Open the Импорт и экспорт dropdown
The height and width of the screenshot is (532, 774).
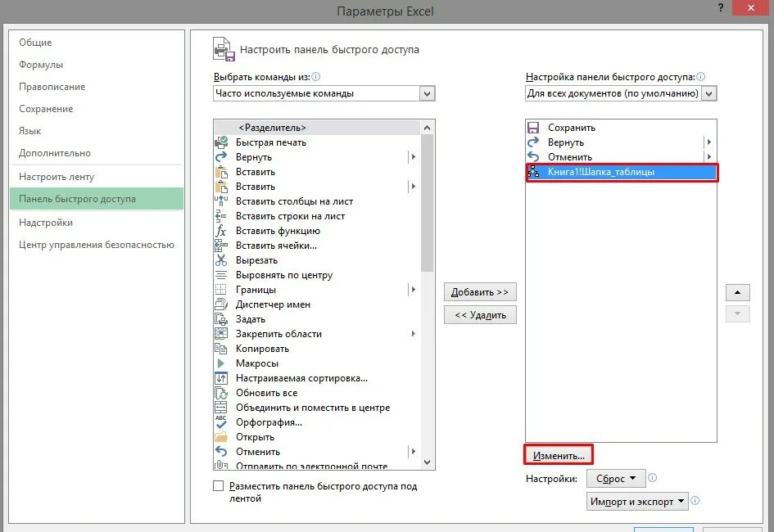pyautogui.click(x=636, y=502)
